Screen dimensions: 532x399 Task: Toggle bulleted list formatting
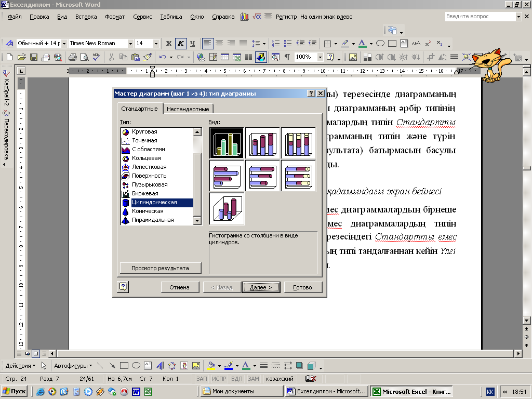tap(288, 44)
